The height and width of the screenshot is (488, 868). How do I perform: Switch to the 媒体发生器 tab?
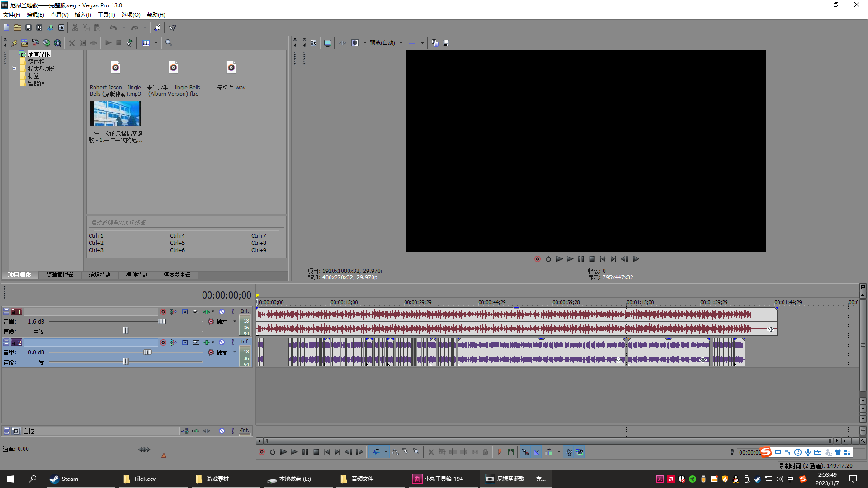177,275
